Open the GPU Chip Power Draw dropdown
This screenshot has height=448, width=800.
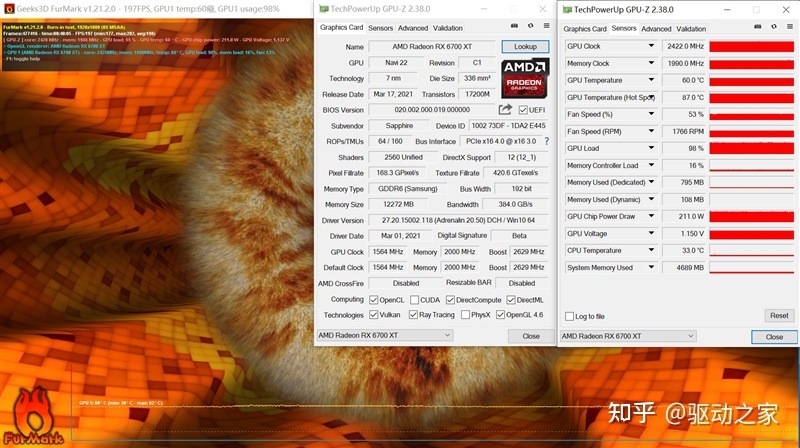pyautogui.click(x=651, y=216)
